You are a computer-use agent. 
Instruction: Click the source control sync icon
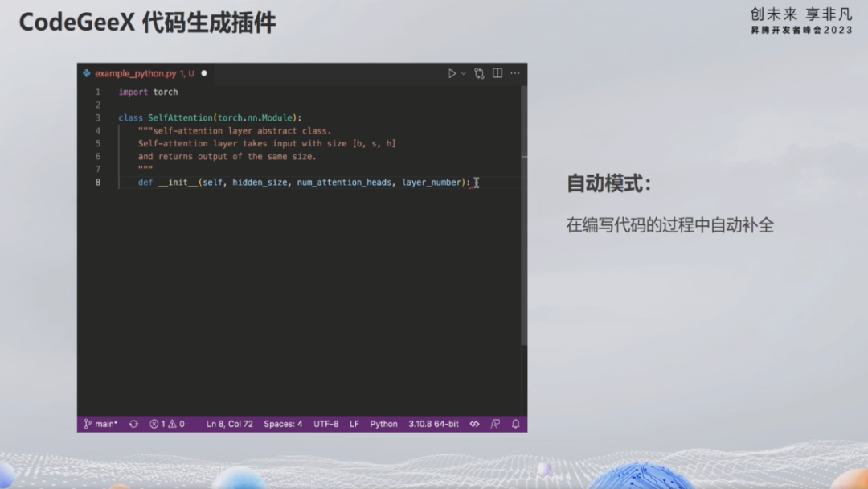coord(133,424)
